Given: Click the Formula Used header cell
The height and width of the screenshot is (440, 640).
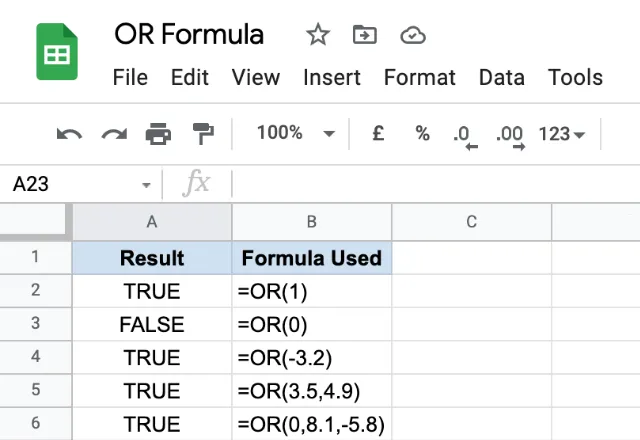Looking at the screenshot, I should pyautogui.click(x=311, y=258).
